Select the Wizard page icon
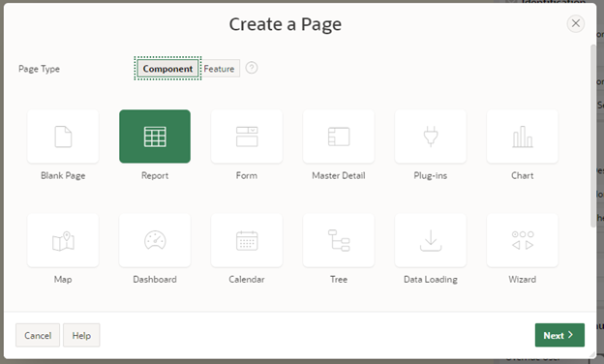This screenshot has width=604, height=364. (523, 241)
